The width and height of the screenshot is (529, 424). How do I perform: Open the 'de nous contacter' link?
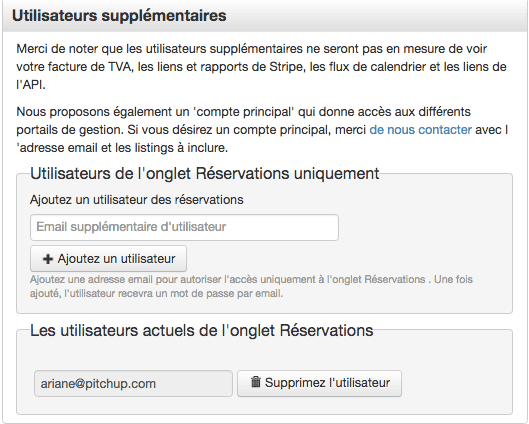(x=420, y=130)
